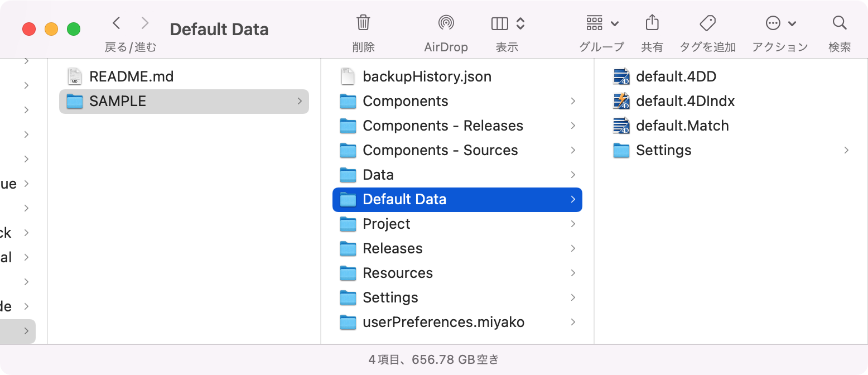Click the trash delete icon in toolbar

pyautogui.click(x=363, y=23)
